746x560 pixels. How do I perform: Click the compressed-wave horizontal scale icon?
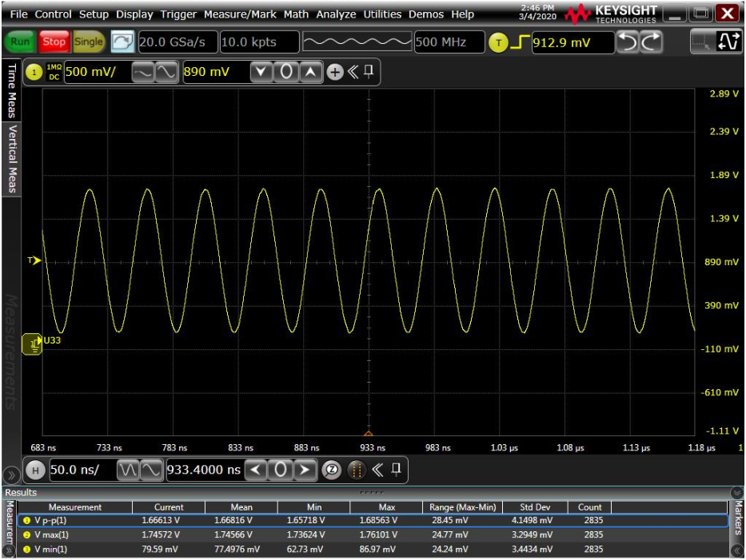coord(128,471)
